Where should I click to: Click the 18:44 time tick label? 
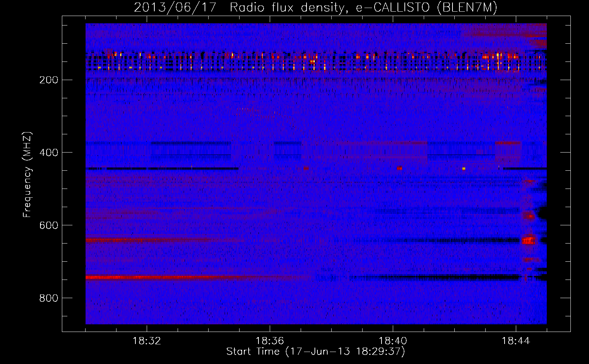516,341
